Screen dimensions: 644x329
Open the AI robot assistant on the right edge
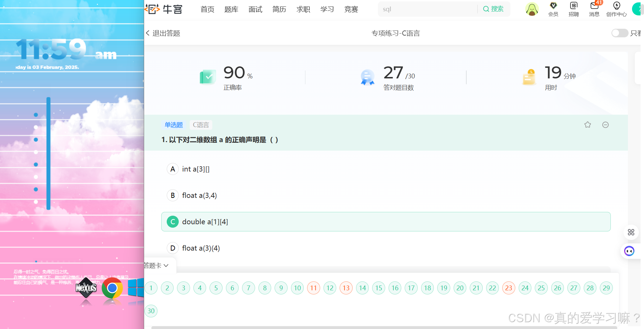[629, 251]
